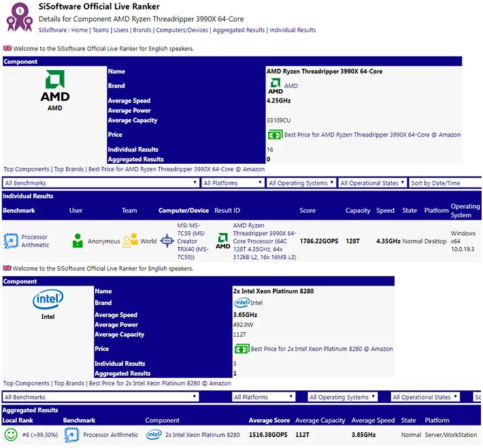
Task: Click the green money icon beside AMD price
Action: (x=274, y=135)
